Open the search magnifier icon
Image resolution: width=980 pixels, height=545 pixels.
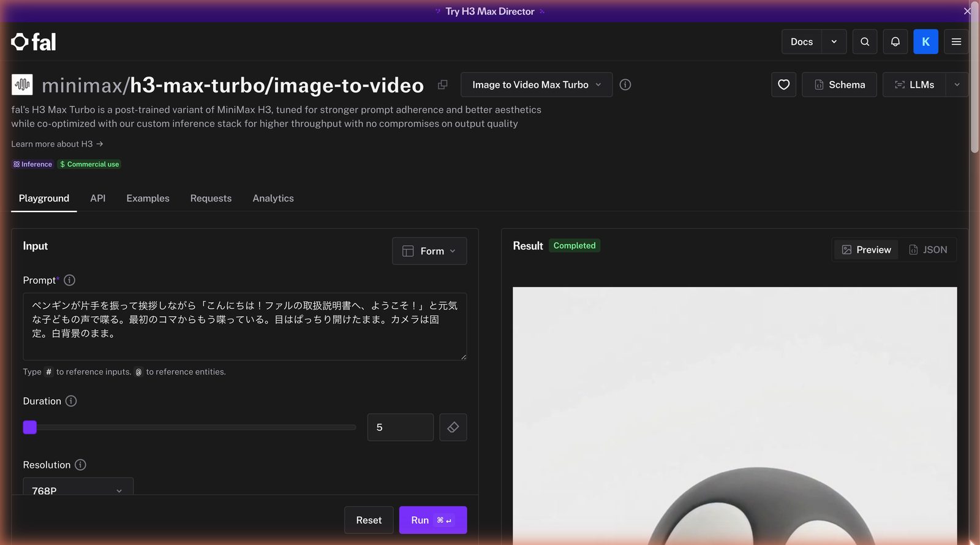click(x=865, y=42)
